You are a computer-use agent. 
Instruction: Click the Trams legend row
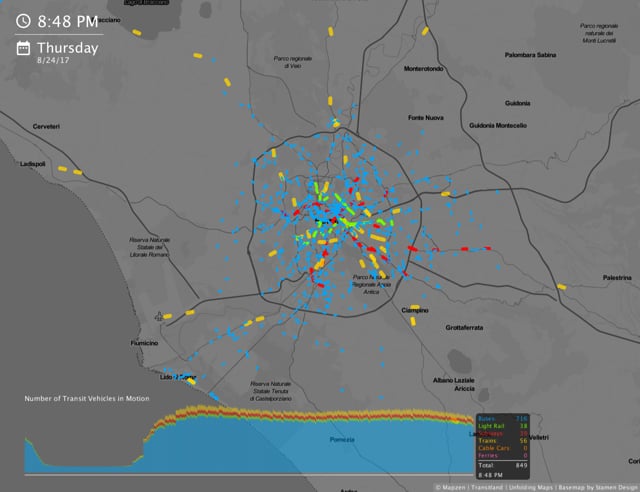503,441
